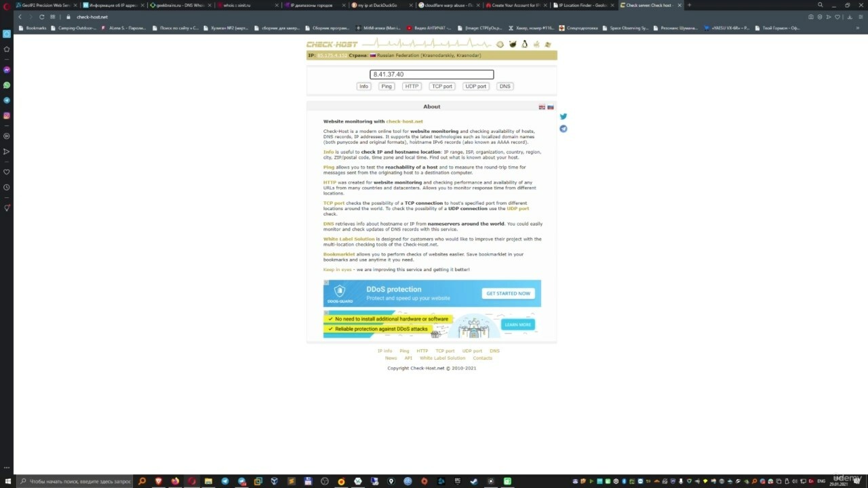Click the Ping check button
This screenshot has height=488, width=868.
click(x=387, y=86)
